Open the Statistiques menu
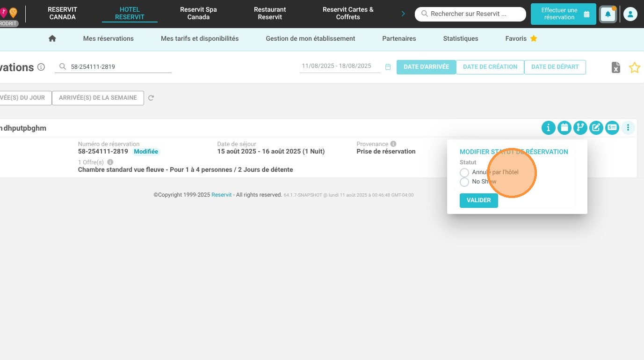Image resolution: width=644 pixels, height=360 pixels. click(x=461, y=38)
